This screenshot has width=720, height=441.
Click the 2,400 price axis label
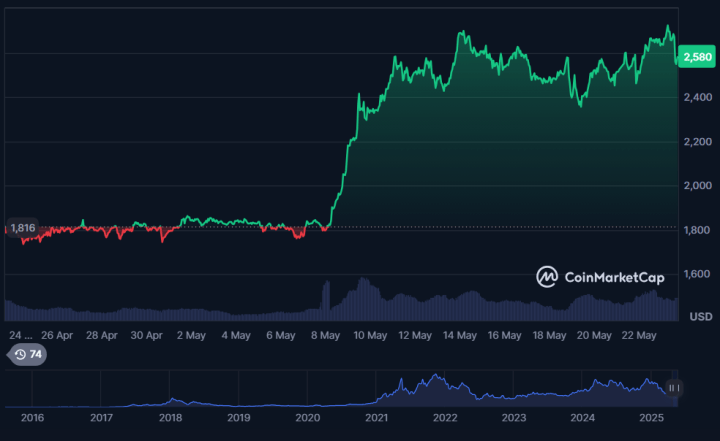[x=697, y=98]
